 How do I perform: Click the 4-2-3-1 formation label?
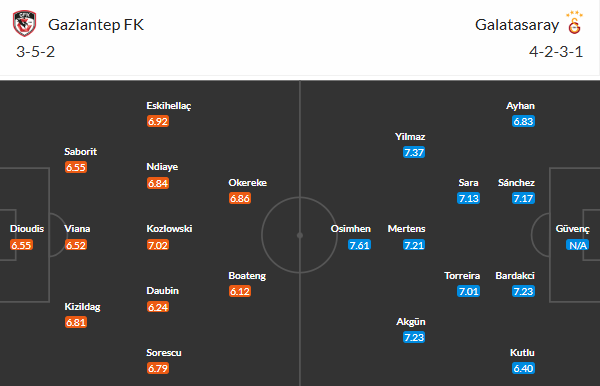click(556, 52)
